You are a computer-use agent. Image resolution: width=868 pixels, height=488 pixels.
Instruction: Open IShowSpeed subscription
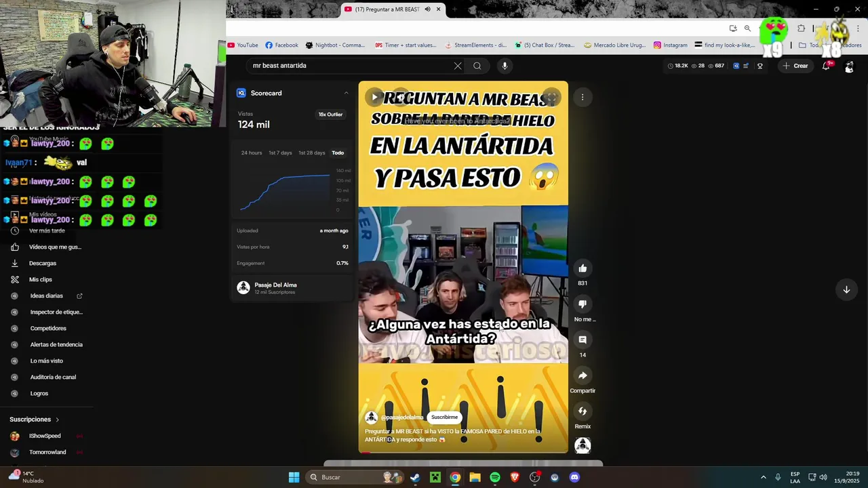point(45,436)
